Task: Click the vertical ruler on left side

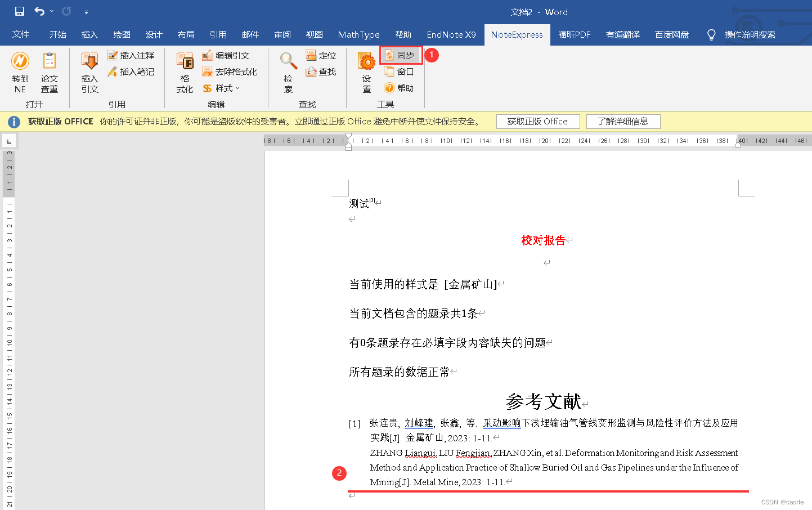Action: (x=9, y=329)
